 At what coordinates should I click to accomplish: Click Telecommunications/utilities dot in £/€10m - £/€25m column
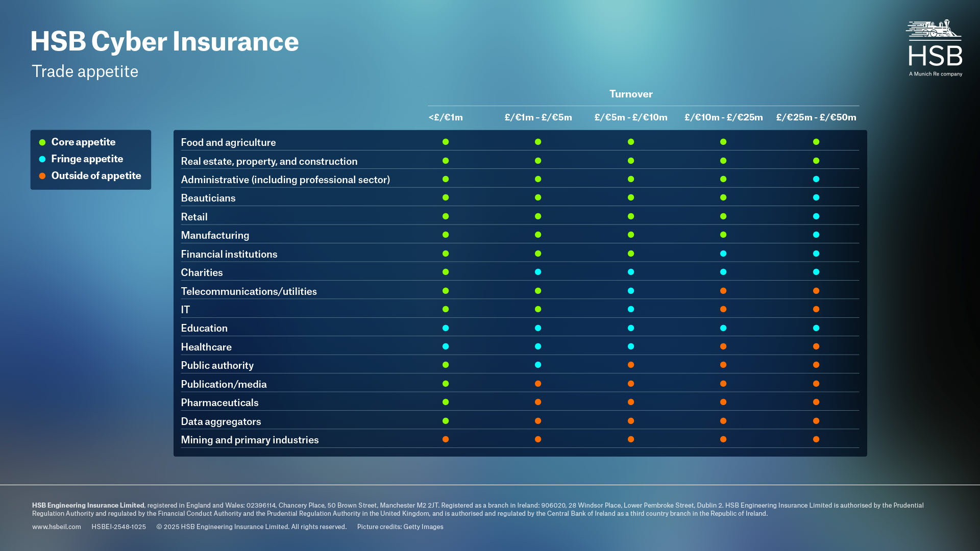click(x=723, y=291)
